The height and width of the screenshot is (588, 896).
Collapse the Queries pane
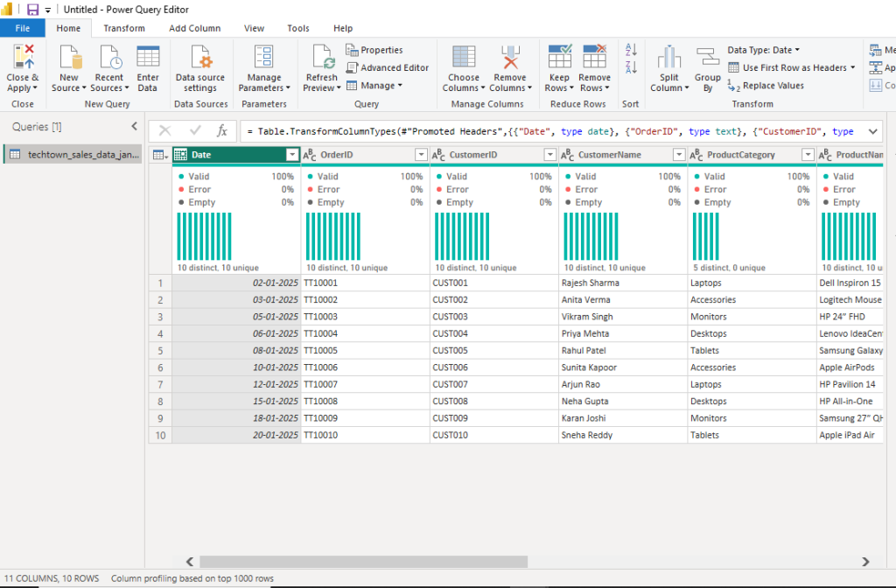134,127
